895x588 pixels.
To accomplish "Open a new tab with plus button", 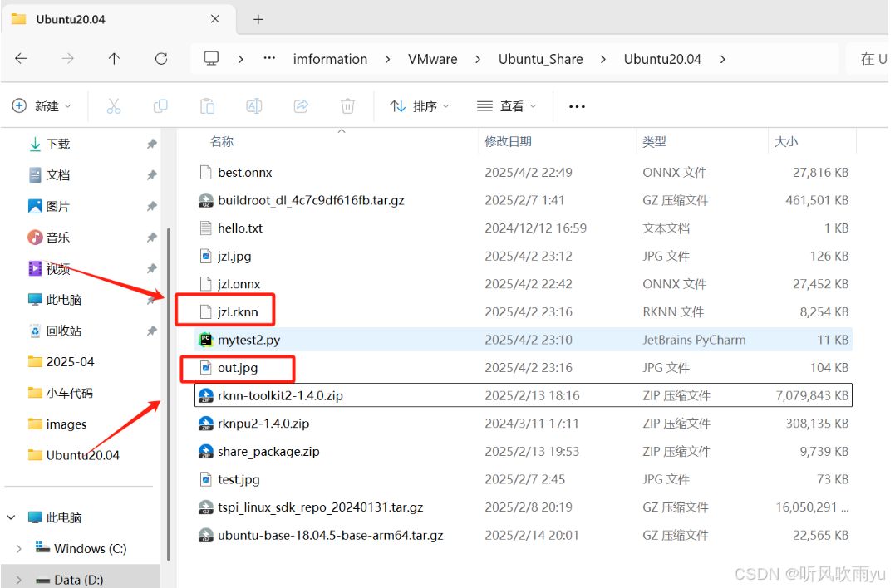I will pyautogui.click(x=258, y=19).
